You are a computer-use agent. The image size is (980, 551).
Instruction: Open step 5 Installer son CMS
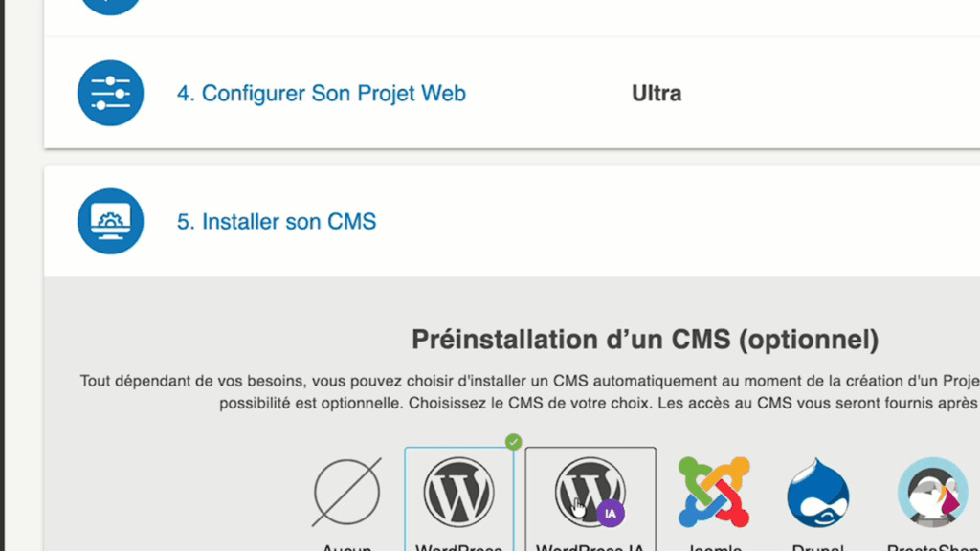[277, 222]
